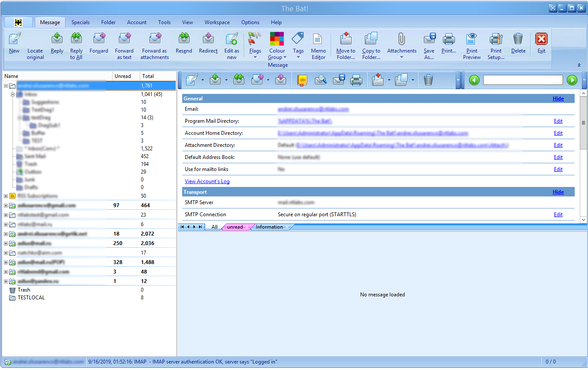
Task: Click the magnifier search envelope icon
Action: [320, 80]
